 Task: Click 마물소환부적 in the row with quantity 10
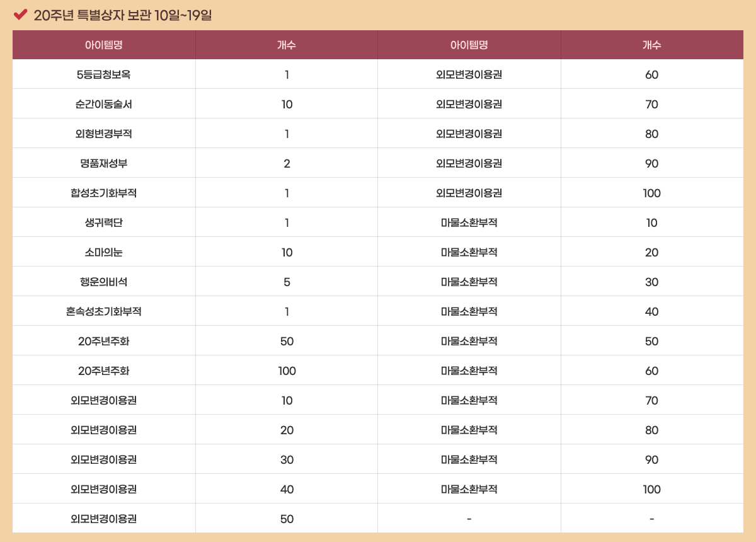[x=469, y=222]
